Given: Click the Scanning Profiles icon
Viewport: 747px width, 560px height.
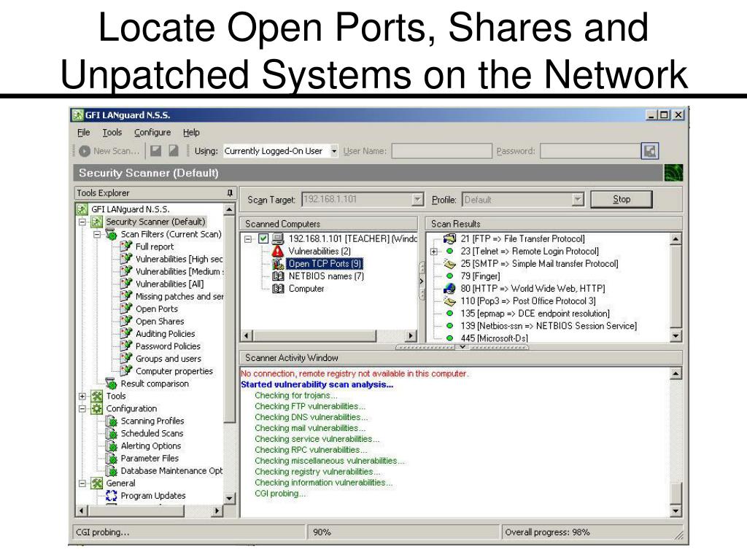Looking at the screenshot, I should [112, 421].
